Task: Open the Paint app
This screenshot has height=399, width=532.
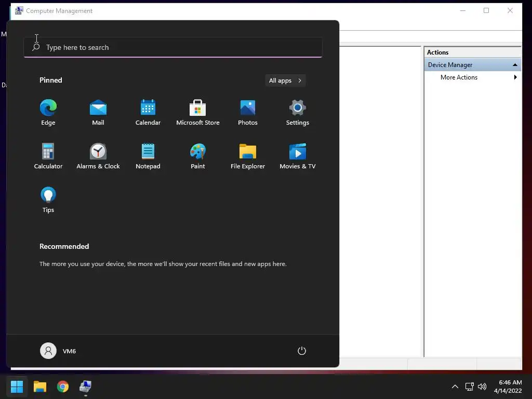Action: click(198, 156)
